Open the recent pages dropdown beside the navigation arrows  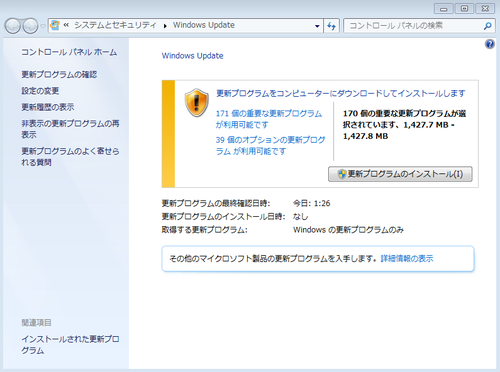[43, 26]
